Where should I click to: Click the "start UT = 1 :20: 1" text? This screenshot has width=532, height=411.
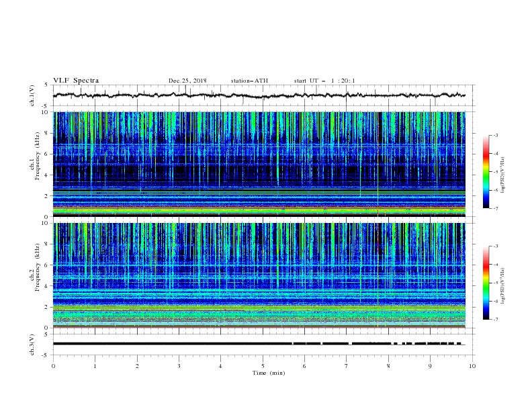coord(324,81)
